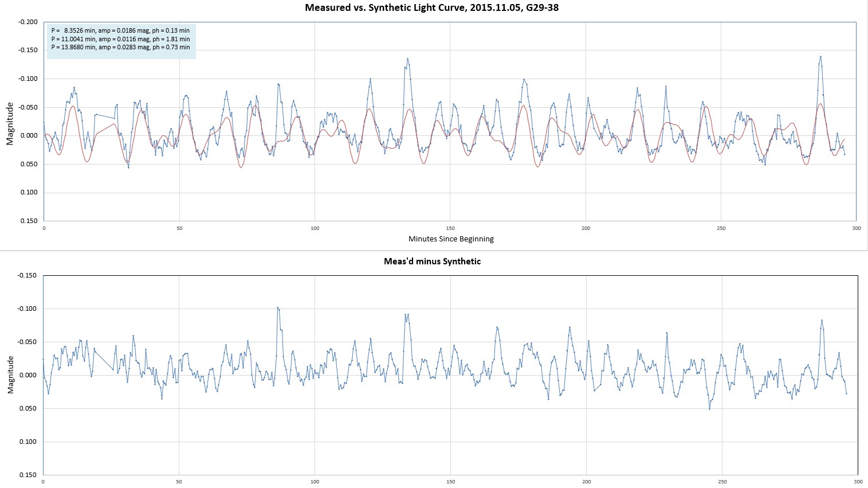This screenshot has width=868, height=488.
Task: Click the bottom chart's 'Magnitude' axis title
Action: [x=10, y=374]
